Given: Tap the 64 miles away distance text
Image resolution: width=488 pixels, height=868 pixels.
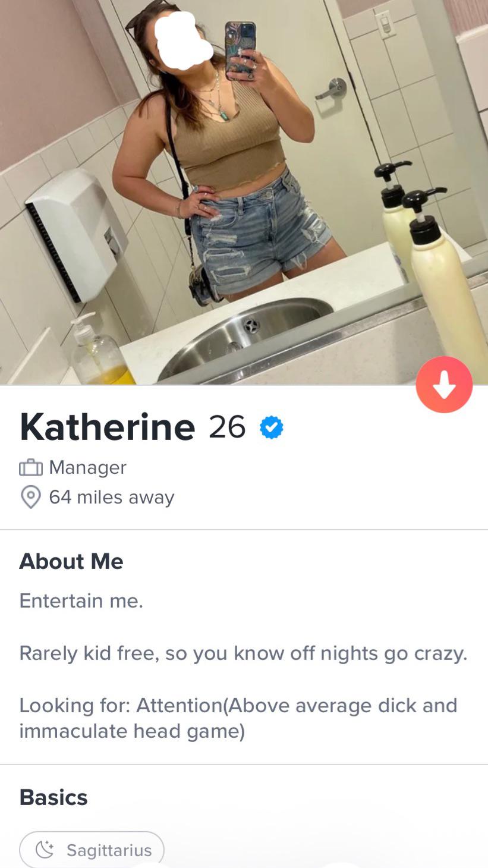Looking at the screenshot, I should click(x=112, y=497).
